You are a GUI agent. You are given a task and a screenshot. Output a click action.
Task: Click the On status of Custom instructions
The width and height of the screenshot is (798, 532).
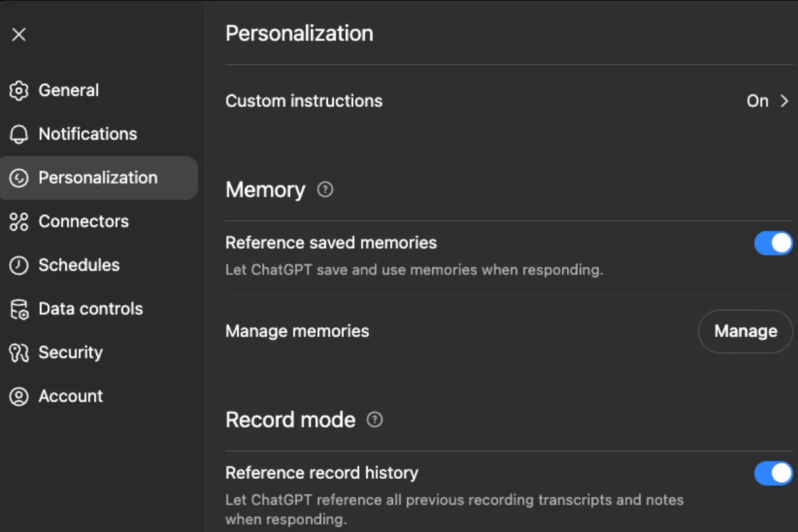coord(757,101)
